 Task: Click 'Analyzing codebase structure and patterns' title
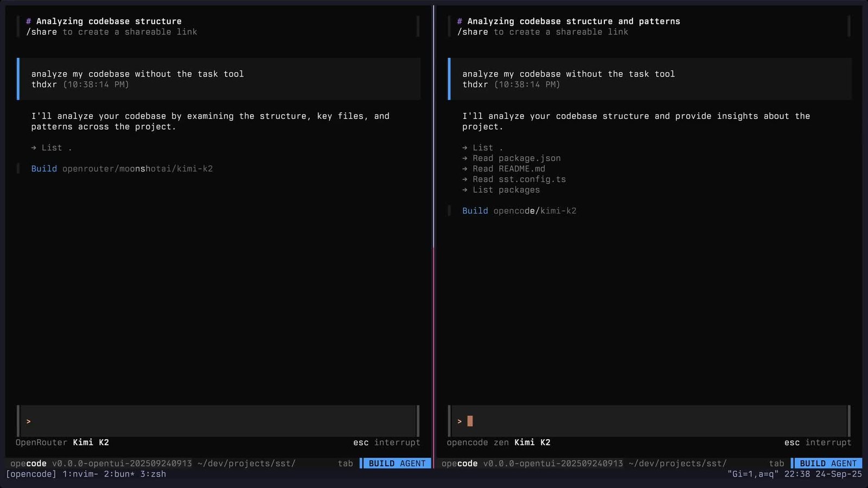coord(568,21)
